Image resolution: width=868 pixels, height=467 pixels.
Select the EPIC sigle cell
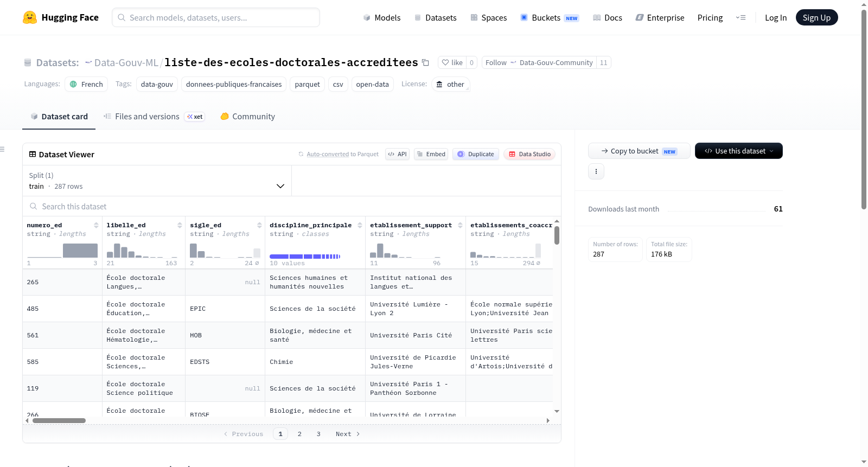(x=225, y=309)
